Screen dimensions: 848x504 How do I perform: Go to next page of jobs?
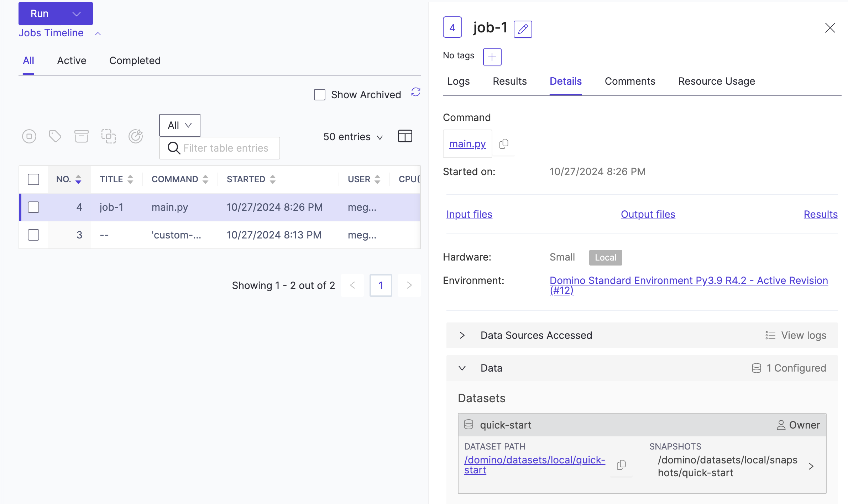click(x=409, y=285)
